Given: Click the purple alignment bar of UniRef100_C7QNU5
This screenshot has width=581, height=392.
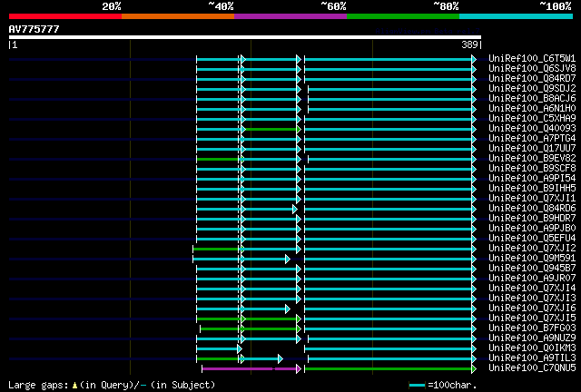Looking at the screenshot, I should (251, 368).
